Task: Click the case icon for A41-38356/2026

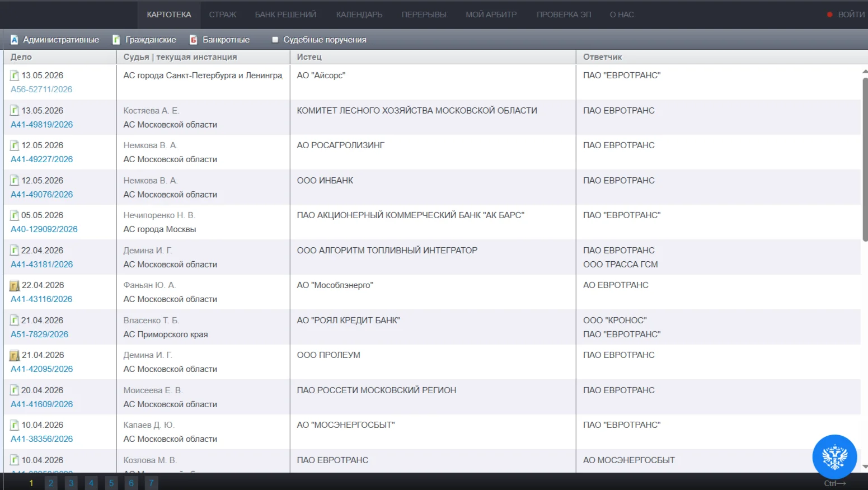Action: [15, 425]
